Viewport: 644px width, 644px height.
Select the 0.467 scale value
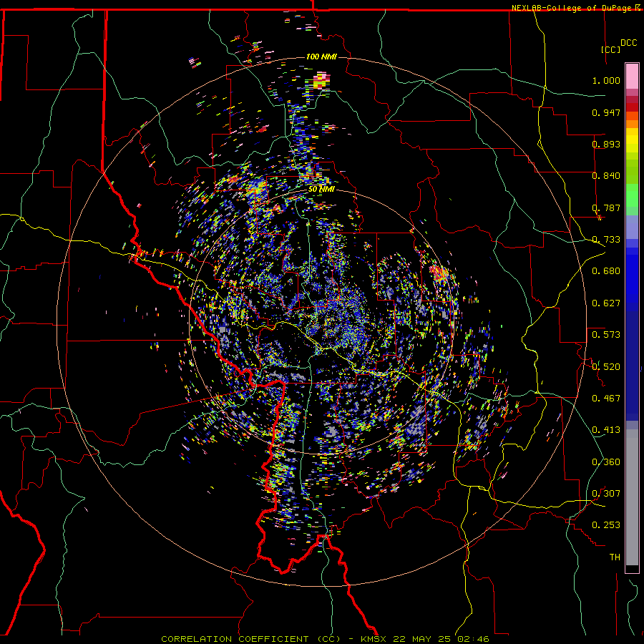coord(606,398)
